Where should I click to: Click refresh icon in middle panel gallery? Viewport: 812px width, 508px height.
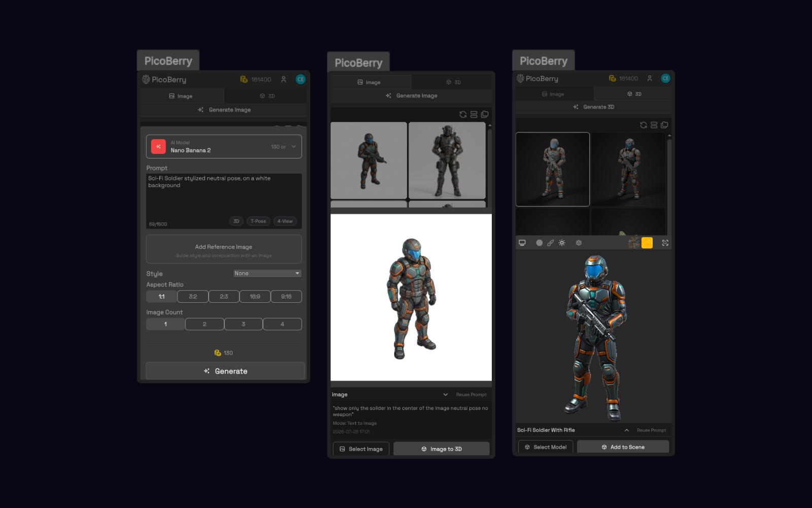pyautogui.click(x=463, y=114)
